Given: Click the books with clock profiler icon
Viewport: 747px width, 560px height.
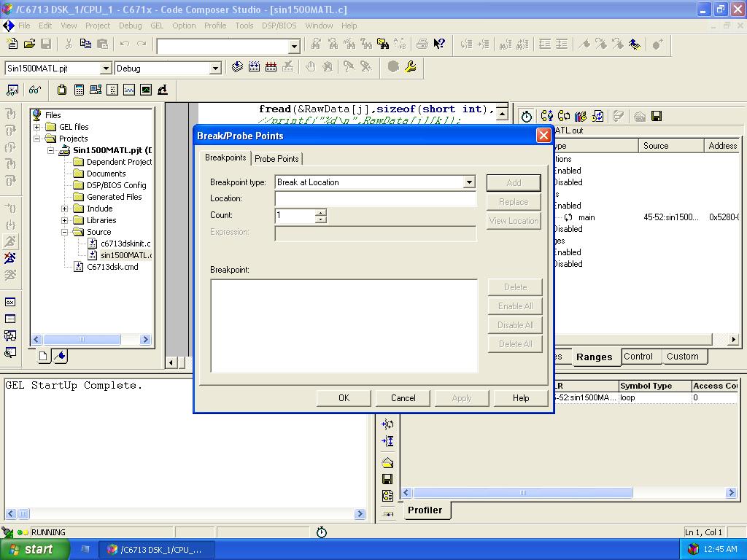Looking at the screenshot, I should coord(580,116).
